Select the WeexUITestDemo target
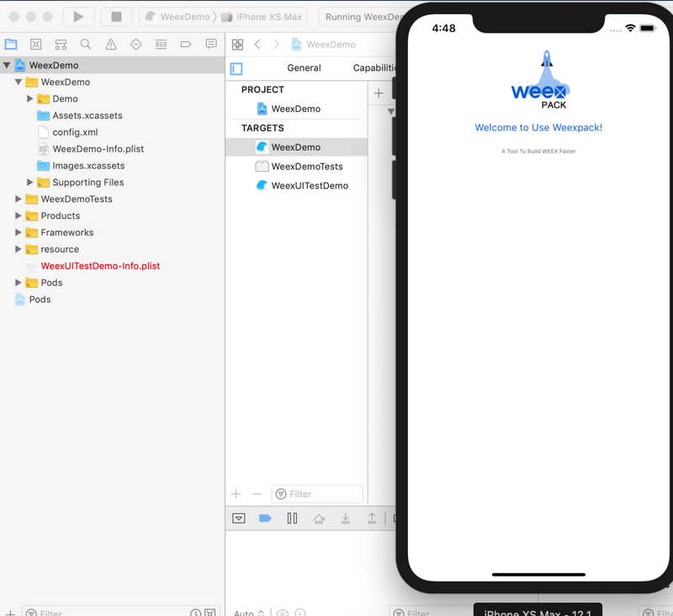This screenshot has height=616, width=673. 296,186
